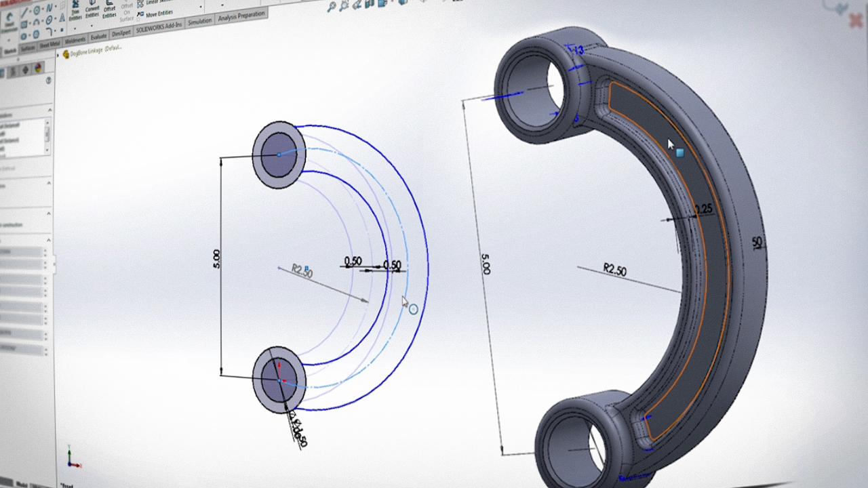
Task: Click the property panel help icon
Action: tap(48, 80)
